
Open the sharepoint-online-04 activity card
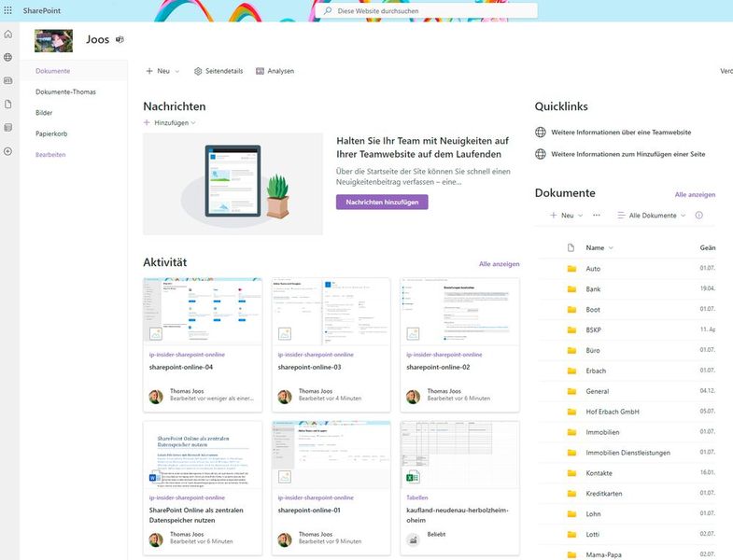pos(203,345)
